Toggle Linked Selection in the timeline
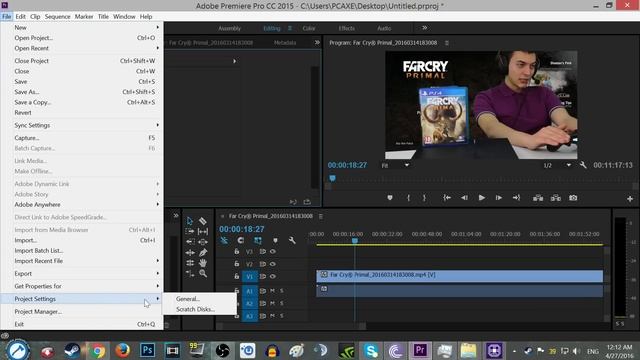The height and width of the screenshot is (360, 640). click(258, 240)
